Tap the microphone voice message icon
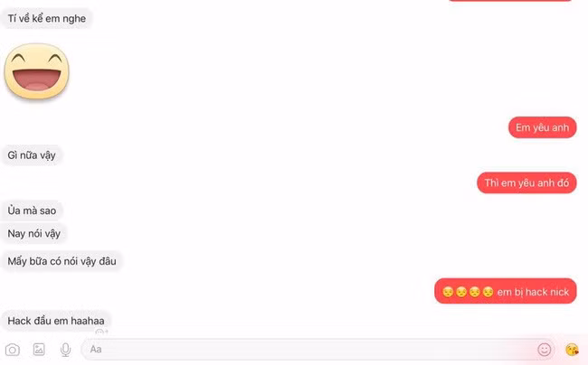The height and width of the screenshot is (365, 588). (66, 350)
